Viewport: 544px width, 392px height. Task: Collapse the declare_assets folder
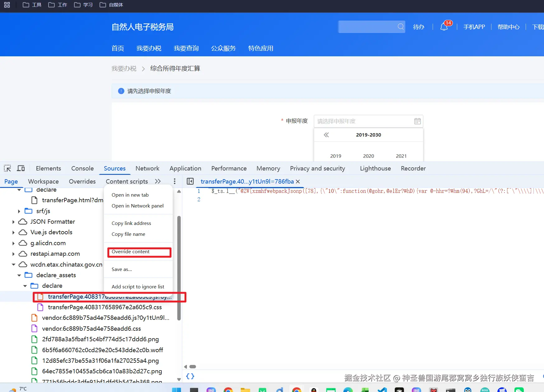(19, 275)
